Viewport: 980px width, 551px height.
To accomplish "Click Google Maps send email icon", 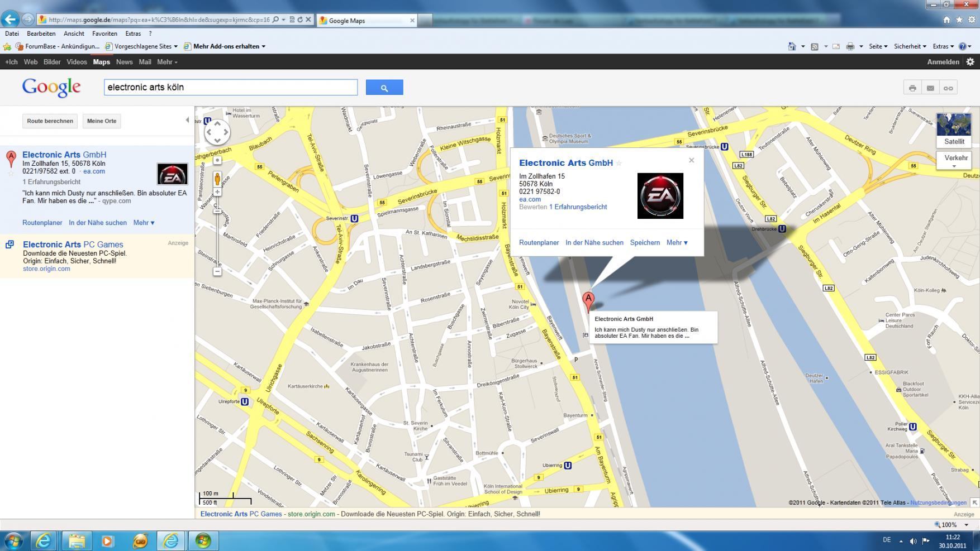I will [930, 88].
